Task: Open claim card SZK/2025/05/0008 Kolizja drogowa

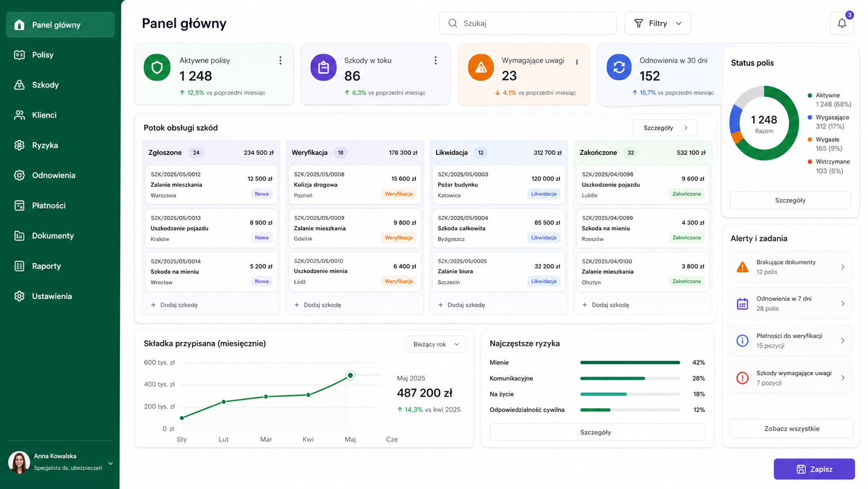Action: pos(355,184)
